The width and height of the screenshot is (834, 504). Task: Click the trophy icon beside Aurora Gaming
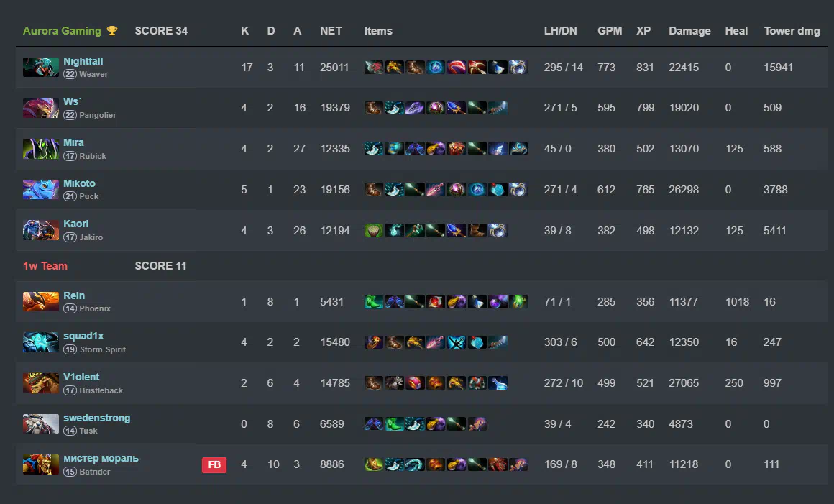112,31
